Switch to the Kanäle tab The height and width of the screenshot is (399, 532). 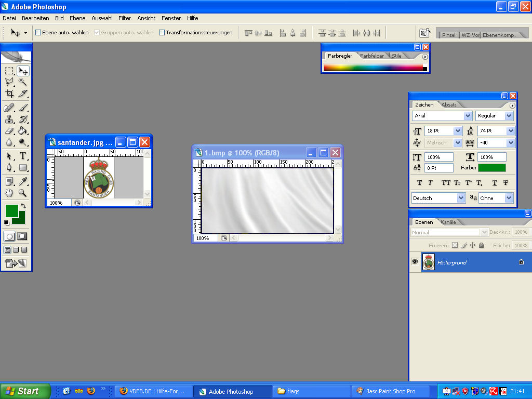pyautogui.click(x=448, y=222)
